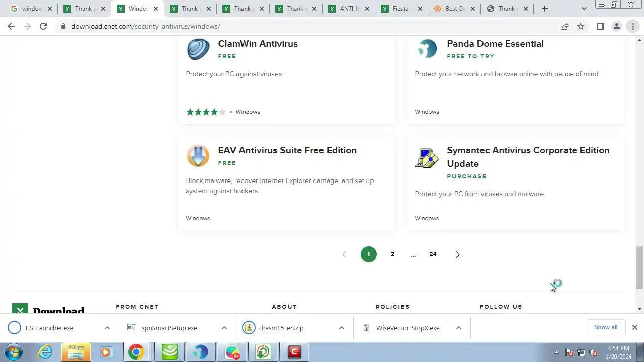
Task: Open the media player taskbar icon
Action: (106, 352)
